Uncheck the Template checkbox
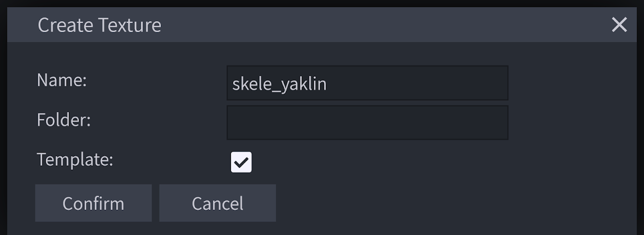Screen dimensions: 644x235 (x=241, y=162)
